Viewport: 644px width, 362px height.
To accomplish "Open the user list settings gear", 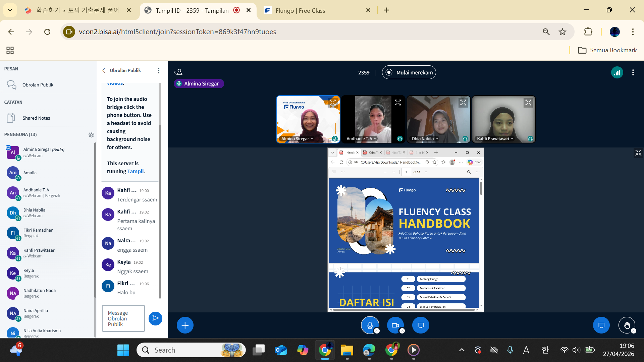I will [x=91, y=134].
